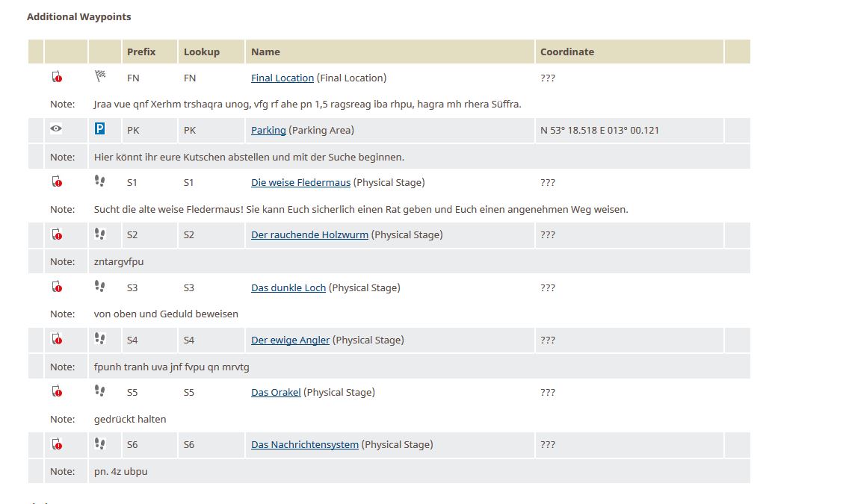Follow the Das dunkle Loch link
The image size is (843, 504).
288,287
